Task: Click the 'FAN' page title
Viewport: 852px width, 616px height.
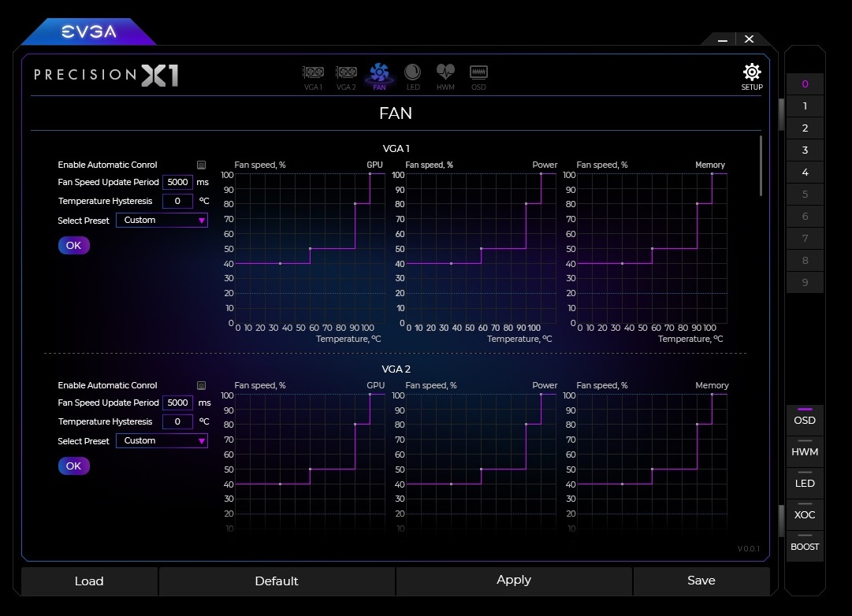Action: pos(396,113)
